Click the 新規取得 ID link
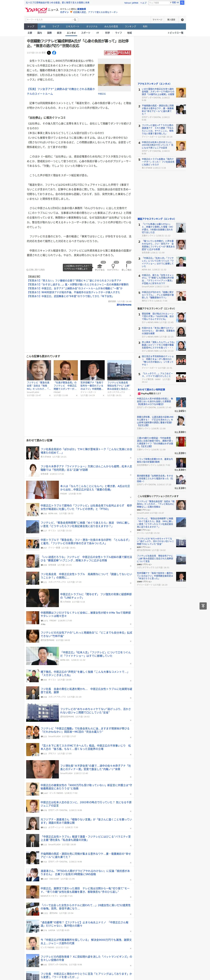The width and height of the screenshot is (210, 980). (x=82, y=9)
